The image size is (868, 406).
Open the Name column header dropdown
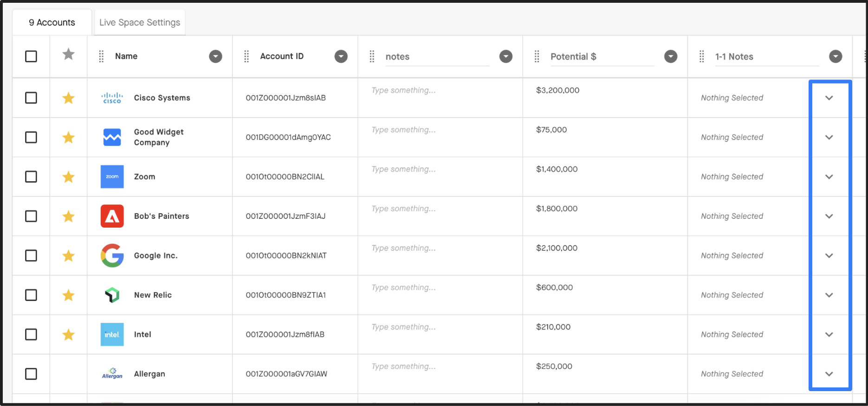tap(215, 56)
